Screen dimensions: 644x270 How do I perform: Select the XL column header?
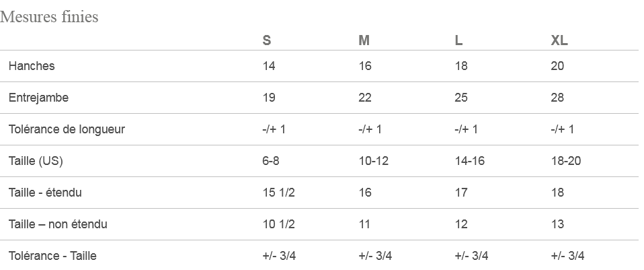[559, 40]
